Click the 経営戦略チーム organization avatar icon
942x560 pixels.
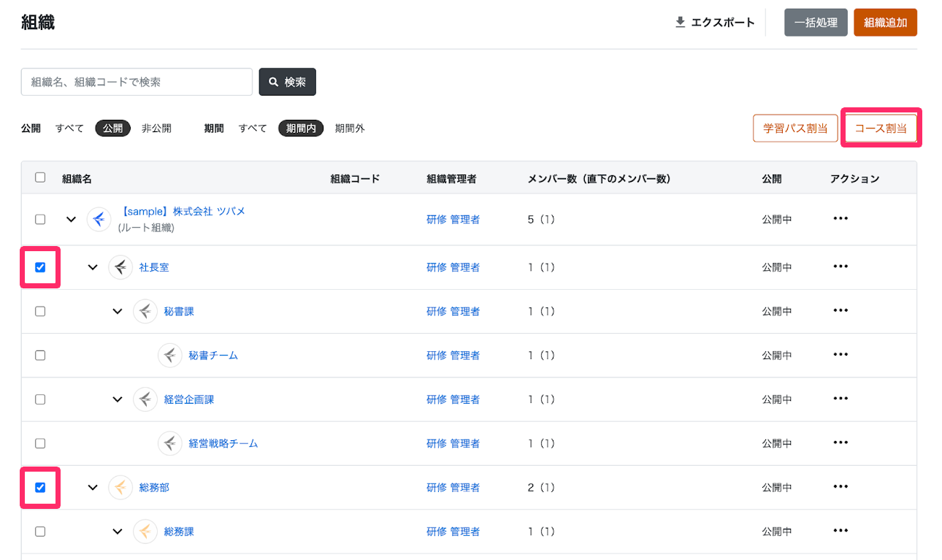coord(170,443)
